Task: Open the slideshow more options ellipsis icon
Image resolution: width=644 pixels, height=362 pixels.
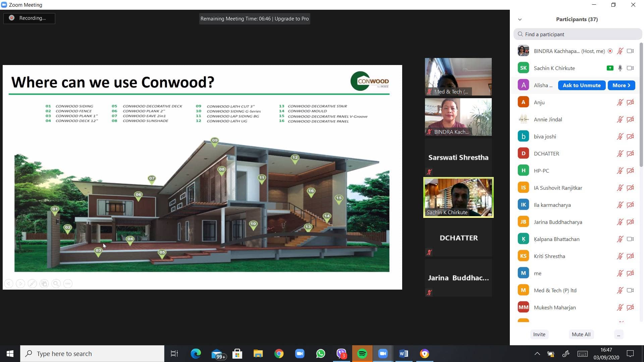Action: [68, 284]
